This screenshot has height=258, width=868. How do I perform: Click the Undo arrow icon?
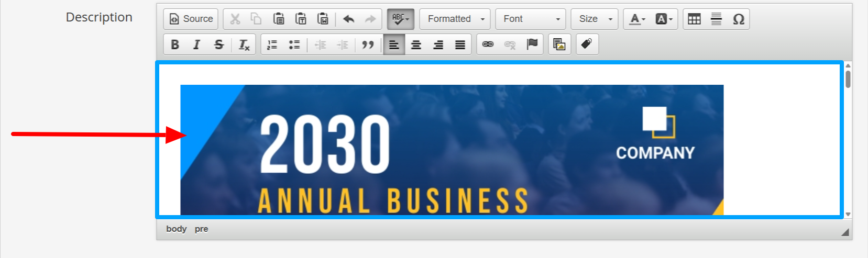pos(348,19)
